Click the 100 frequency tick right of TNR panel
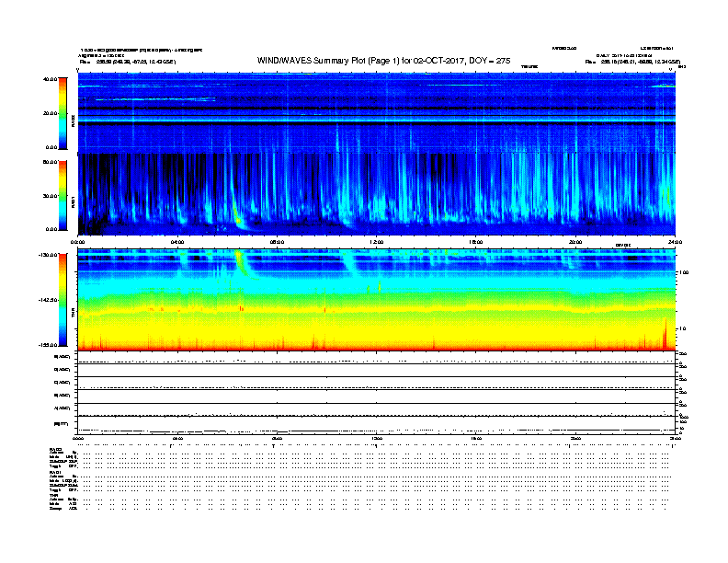728x563 pixels. 684,272
